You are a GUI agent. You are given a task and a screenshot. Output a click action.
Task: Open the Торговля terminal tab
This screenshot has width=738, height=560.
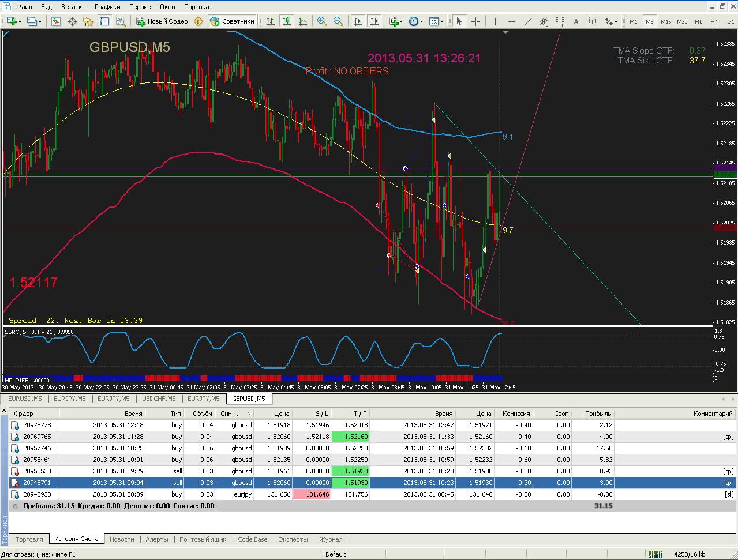point(29,539)
